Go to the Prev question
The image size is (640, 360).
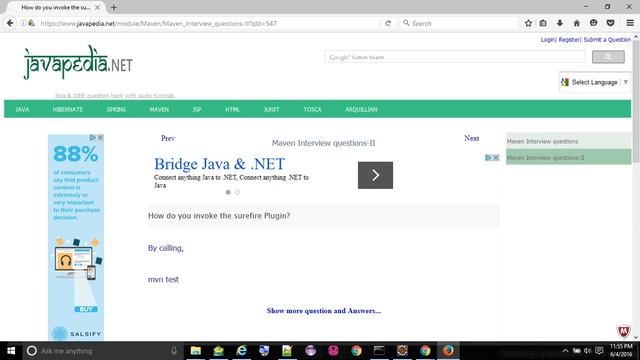coord(168,138)
